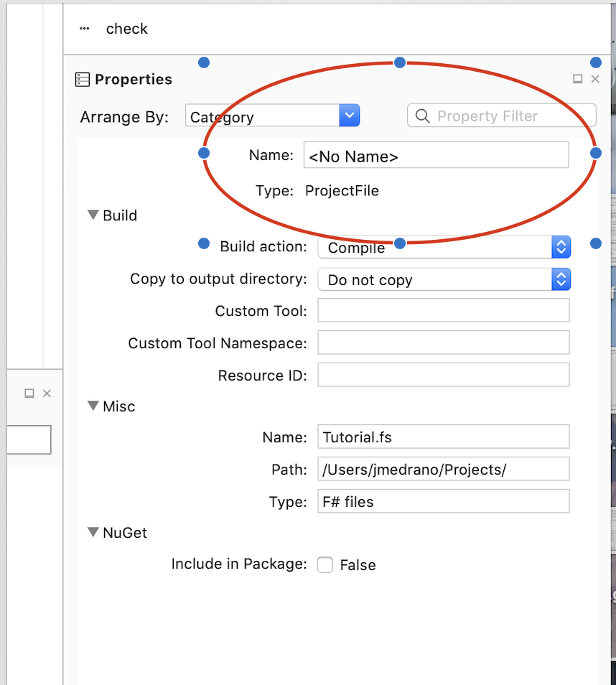616x685 pixels.
Task: Collapse the Build section
Action: pyautogui.click(x=93, y=214)
